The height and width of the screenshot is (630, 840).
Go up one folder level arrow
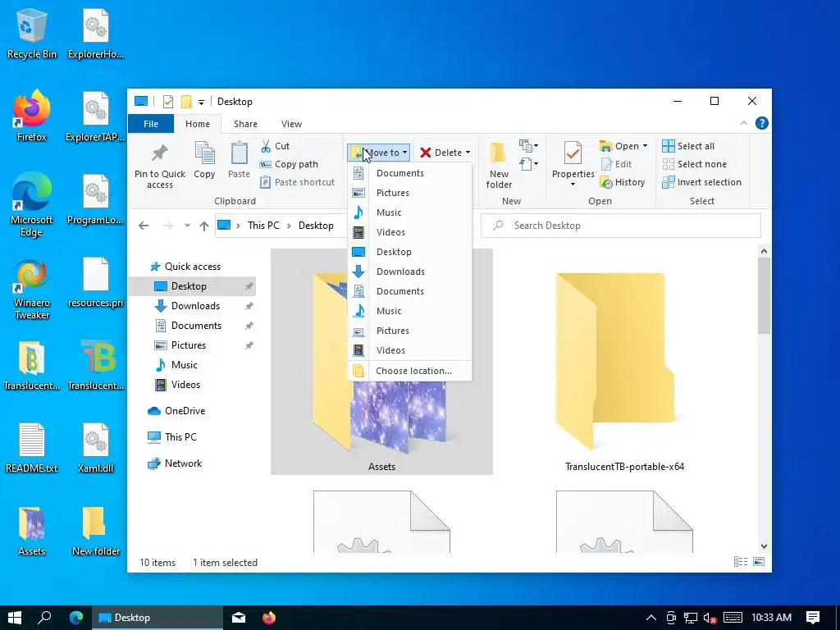pos(204,226)
